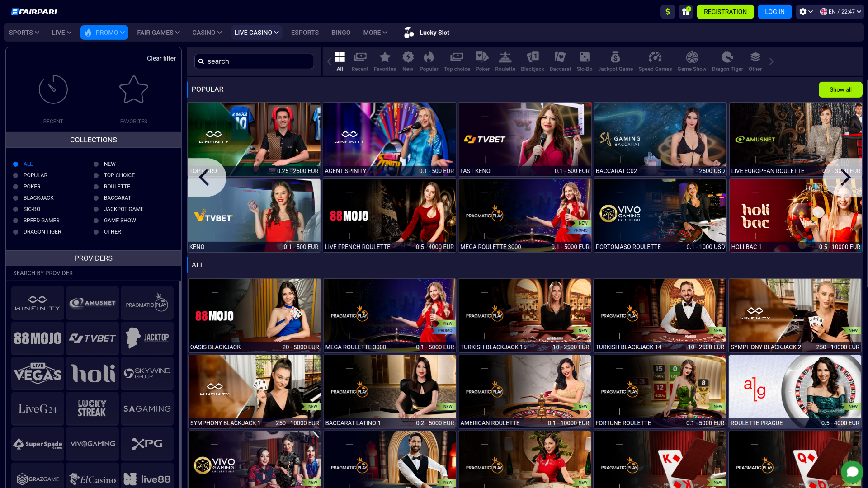Open the MORE menu dropdown
The width and height of the screenshot is (868, 488).
click(374, 32)
